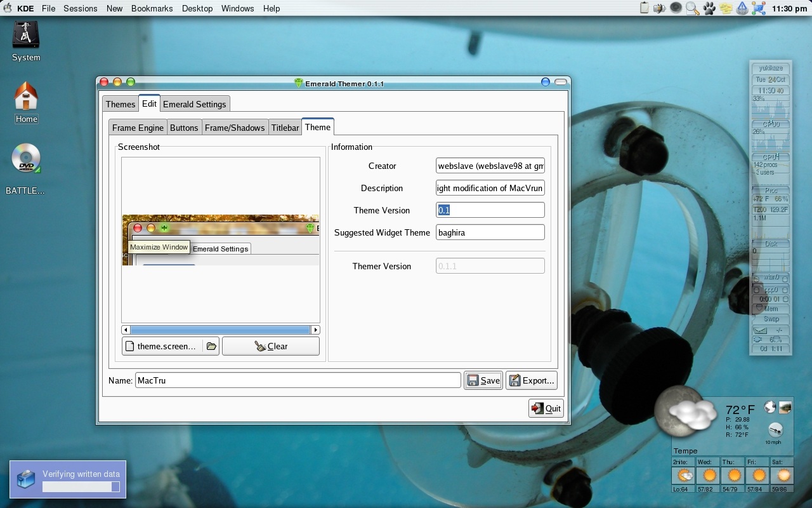Click the speaker volume tray icon
Viewport: 812px width, 508px height.
(676, 8)
